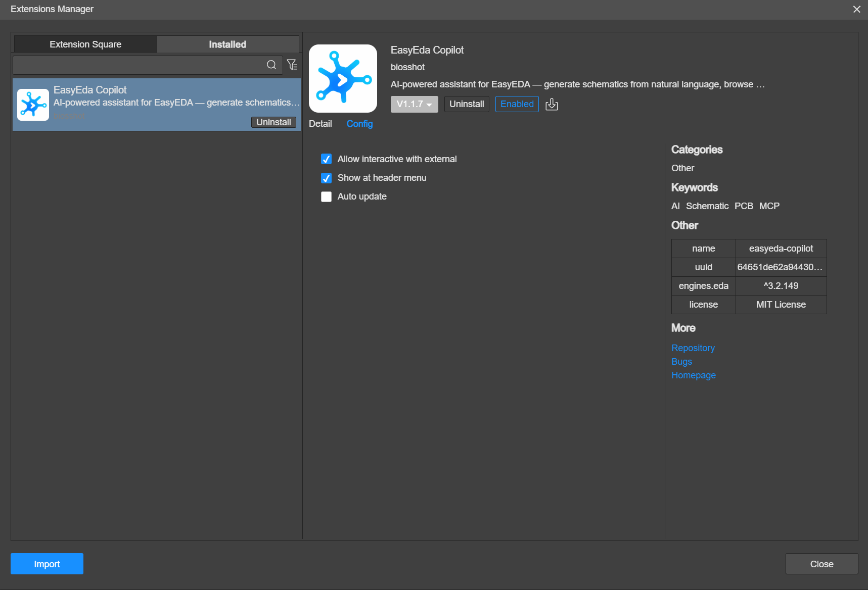Click the Enabled button

(517, 104)
